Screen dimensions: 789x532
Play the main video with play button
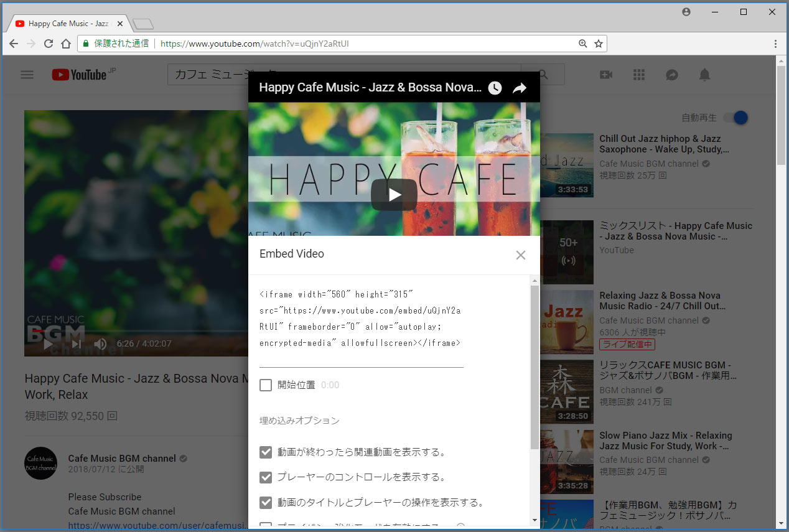[48, 343]
